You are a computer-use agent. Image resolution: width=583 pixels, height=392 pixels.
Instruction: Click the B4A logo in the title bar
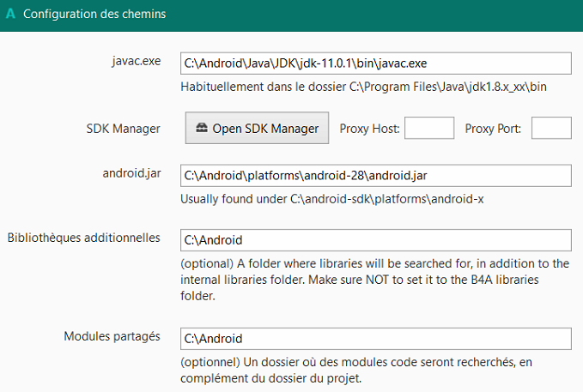[x=10, y=15]
